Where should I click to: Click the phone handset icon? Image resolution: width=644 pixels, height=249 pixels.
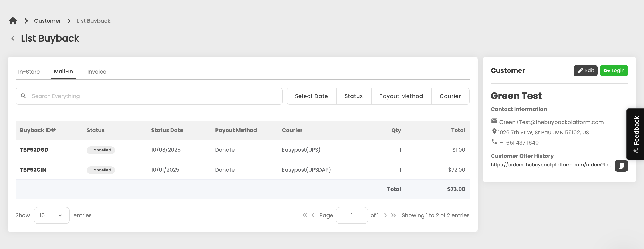[x=494, y=141]
